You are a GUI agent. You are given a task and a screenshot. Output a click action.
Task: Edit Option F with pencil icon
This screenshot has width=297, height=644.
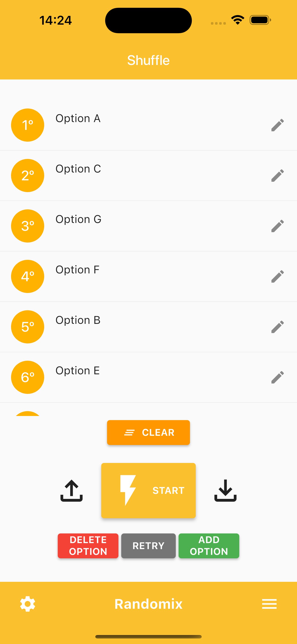pos(277,276)
